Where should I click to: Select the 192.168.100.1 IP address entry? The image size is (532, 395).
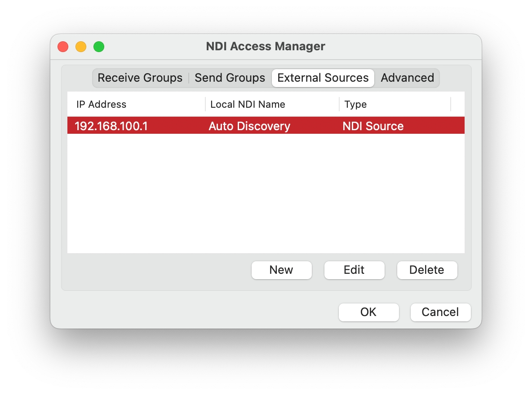point(111,126)
